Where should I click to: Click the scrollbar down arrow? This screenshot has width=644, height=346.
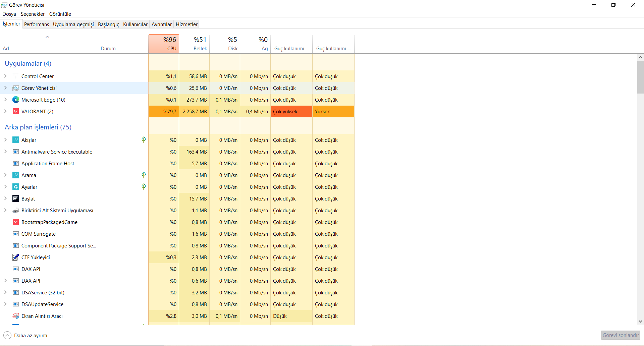[640, 321]
